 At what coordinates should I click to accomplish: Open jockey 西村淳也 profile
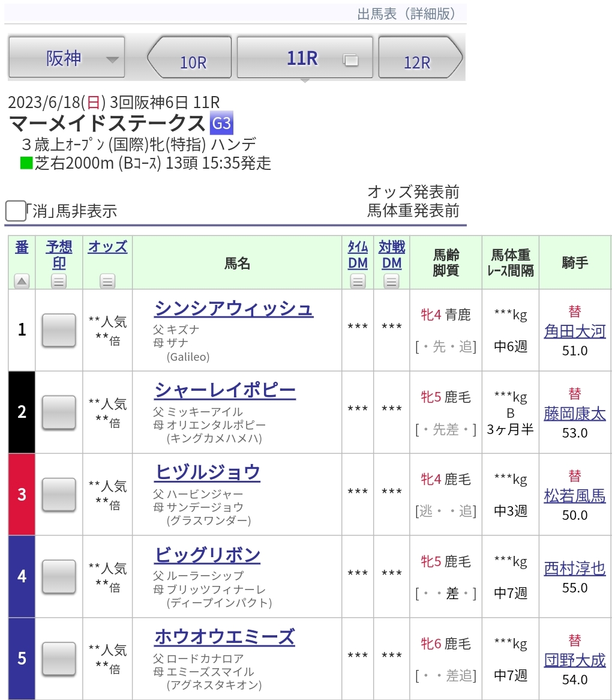[x=575, y=569]
